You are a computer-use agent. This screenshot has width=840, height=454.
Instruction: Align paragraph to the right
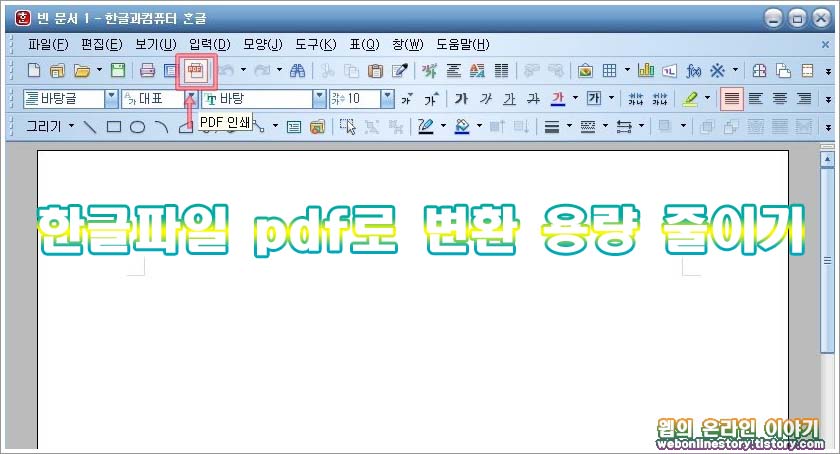click(x=804, y=99)
